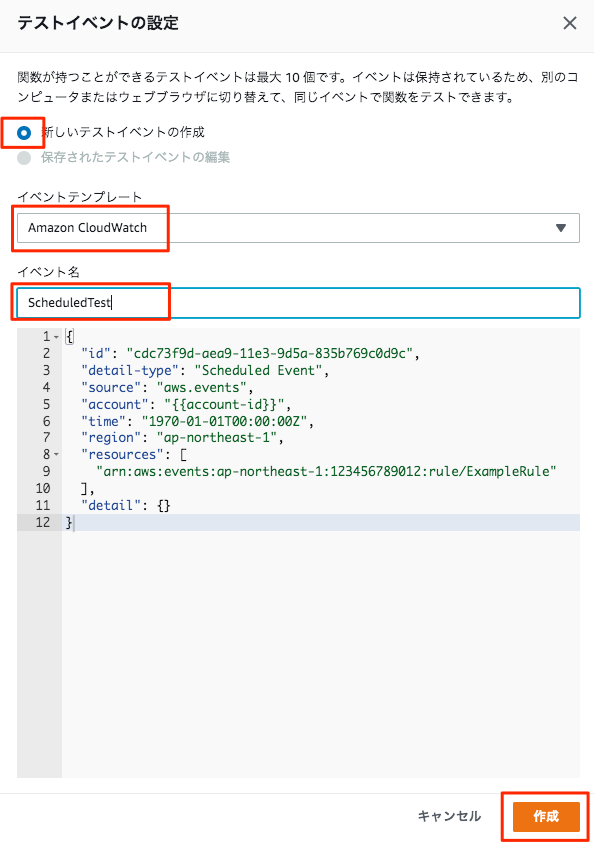
Task: Open the Amazon CloudWatch event template dropdown
Action: 298,228
